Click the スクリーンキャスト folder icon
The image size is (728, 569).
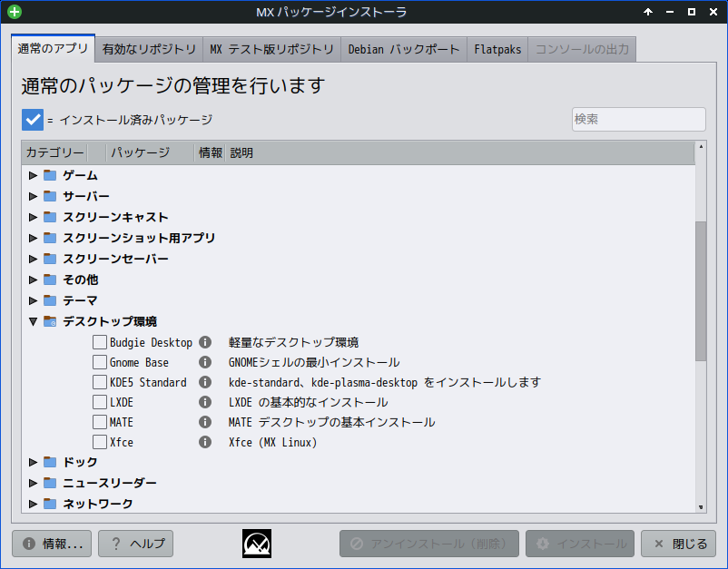click(x=50, y=217)
